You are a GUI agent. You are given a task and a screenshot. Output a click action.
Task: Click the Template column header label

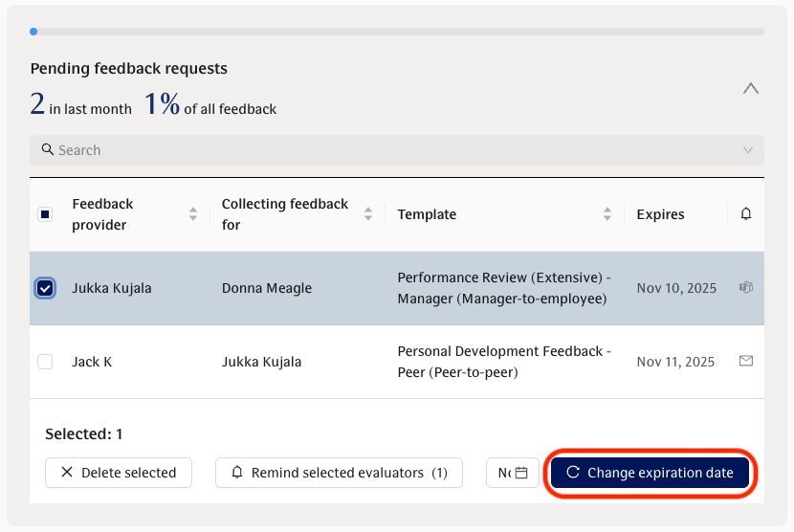(x=427, y=214)
